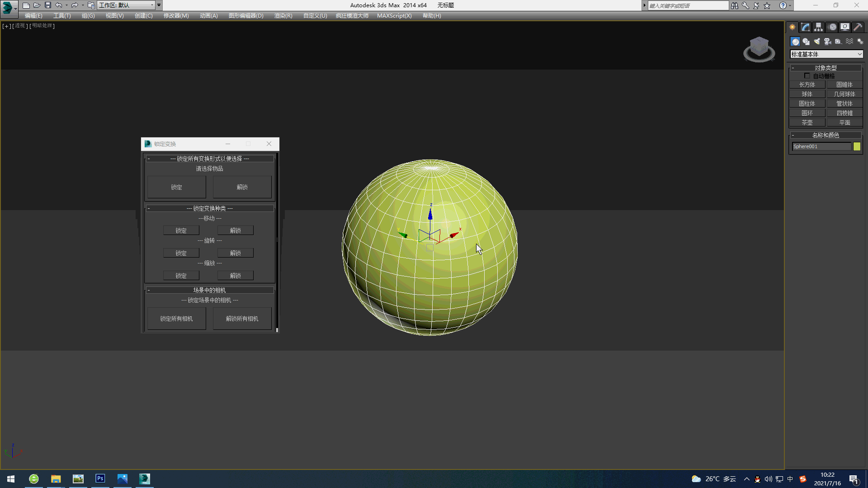This screenshot has height=488, width=868.
Task: Select the Cameras category icon
Action: pyautogui.click(x=827, y=42)
